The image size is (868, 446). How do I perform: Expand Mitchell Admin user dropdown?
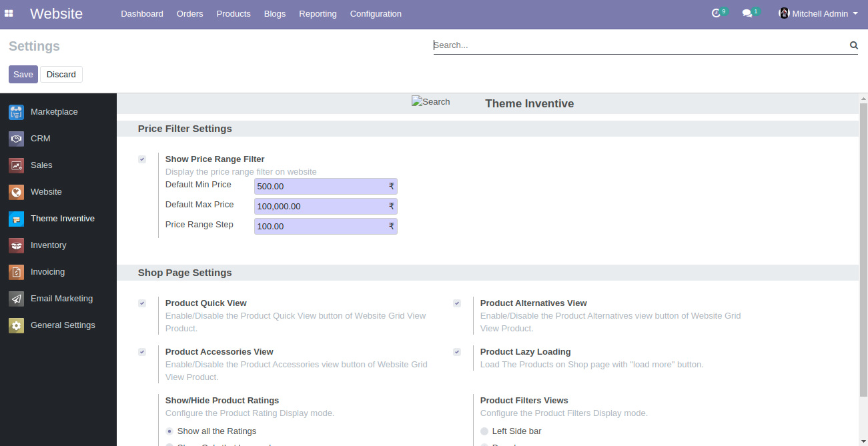coord(819,13)
